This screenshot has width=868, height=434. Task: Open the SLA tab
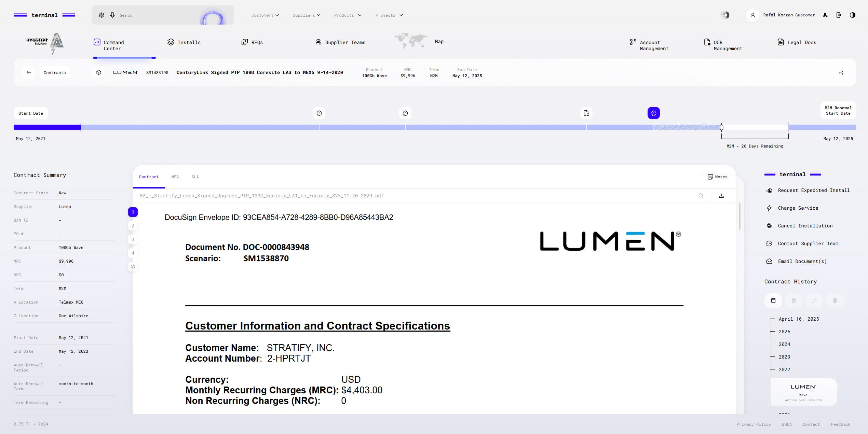195,177
